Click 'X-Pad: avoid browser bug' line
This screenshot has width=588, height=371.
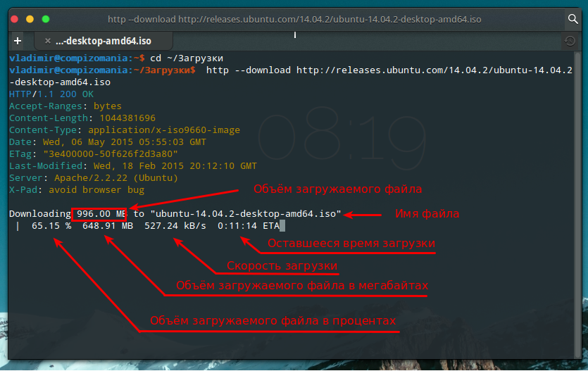[77, 190]
